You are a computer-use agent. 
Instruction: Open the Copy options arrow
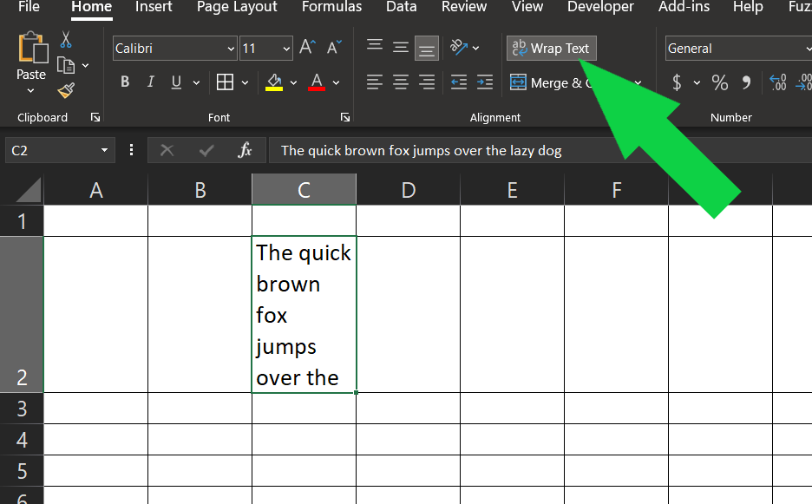85,65
